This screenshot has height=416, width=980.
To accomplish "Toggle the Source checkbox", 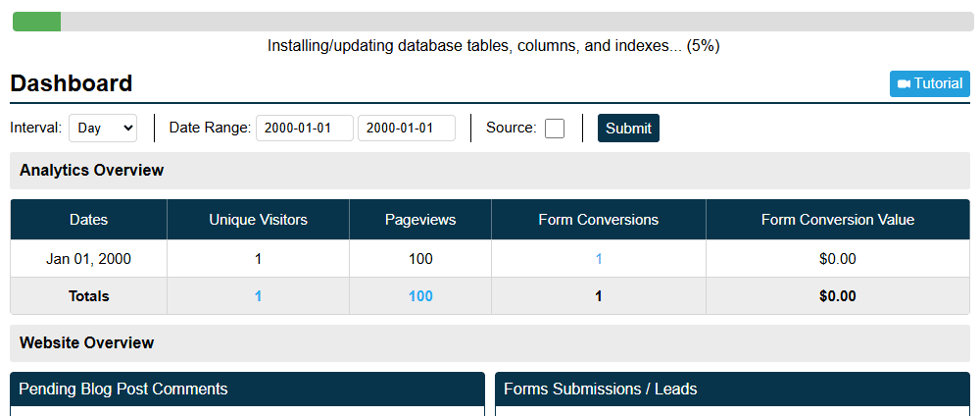I will click(x=555, y=129).
